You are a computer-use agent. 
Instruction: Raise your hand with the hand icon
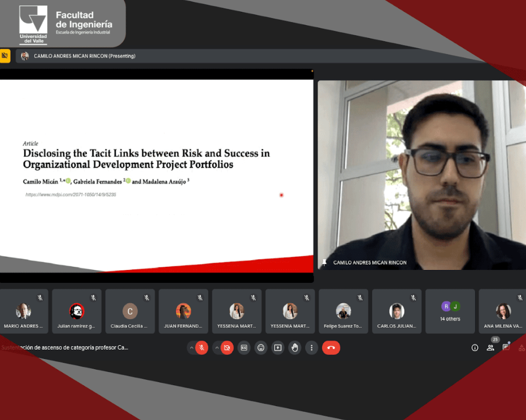295,348
